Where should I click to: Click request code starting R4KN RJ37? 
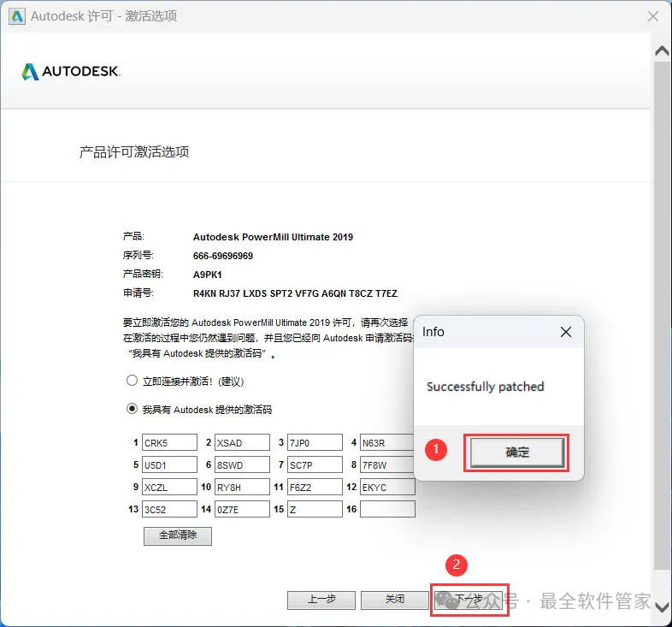tap(295, 293)
